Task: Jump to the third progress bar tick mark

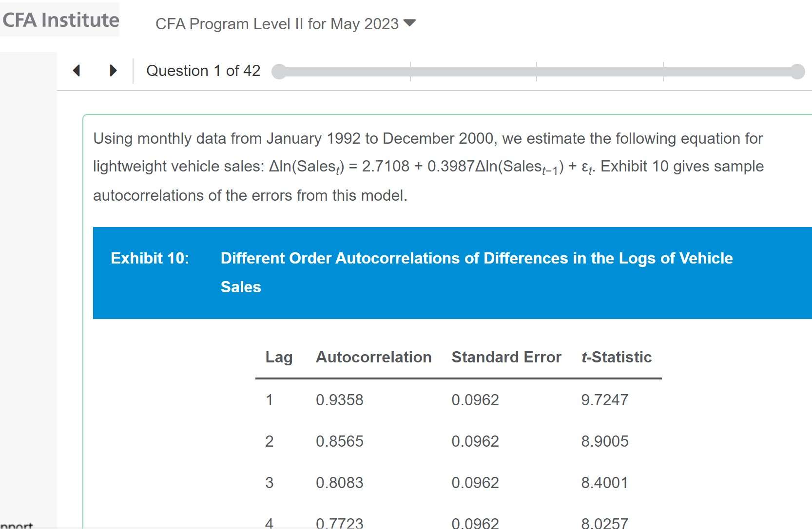Action: [x=663, y=72]
